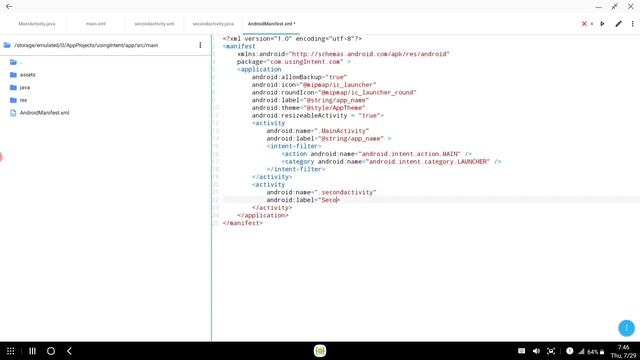The image size is (640, 360).
Task: Click the closing </manifest> tag
Action: click(x=242, y=223)
